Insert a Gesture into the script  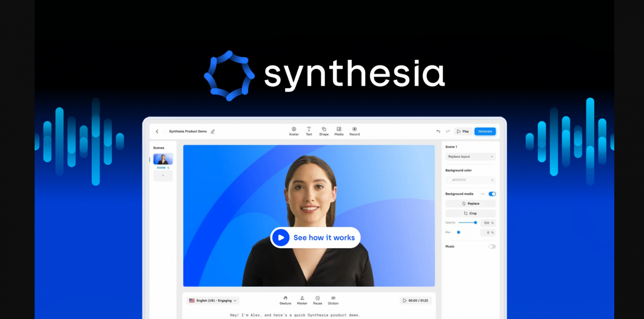point(285,300)
